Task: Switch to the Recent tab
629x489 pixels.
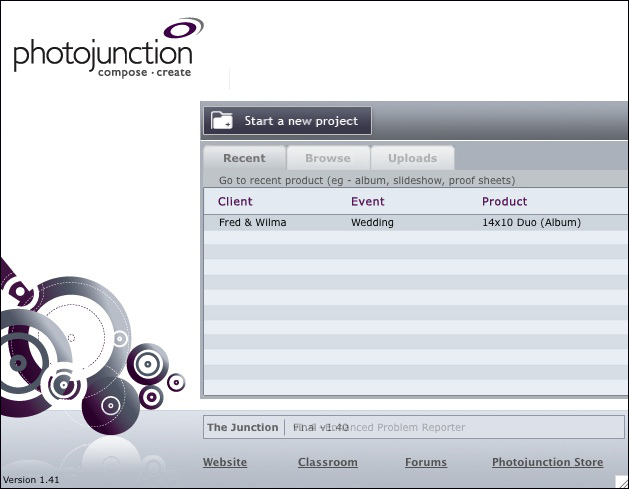Action: [x=244, y=158]
